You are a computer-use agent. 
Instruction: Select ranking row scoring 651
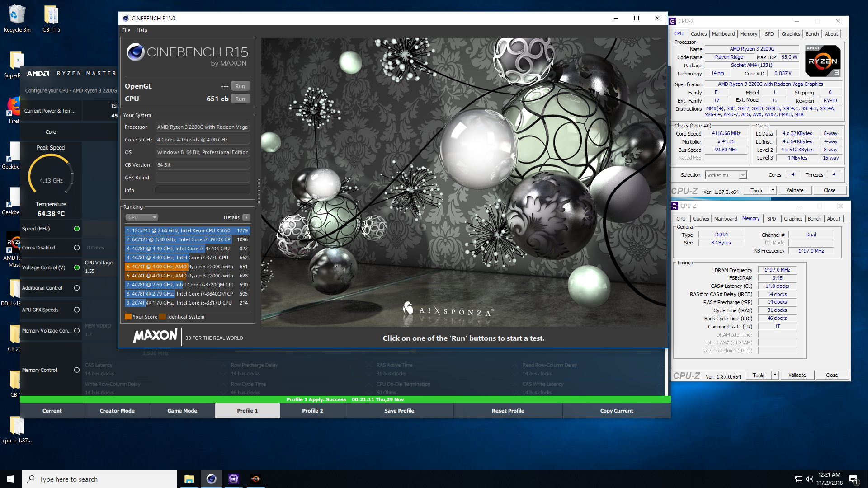coord(187,267)
